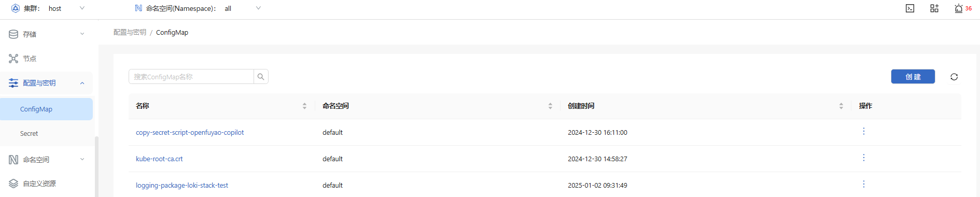This screenshot has width=980, height=197.
Task: Open actions menu for logging-package-loki-stack-test
Action: pos(864,184)
